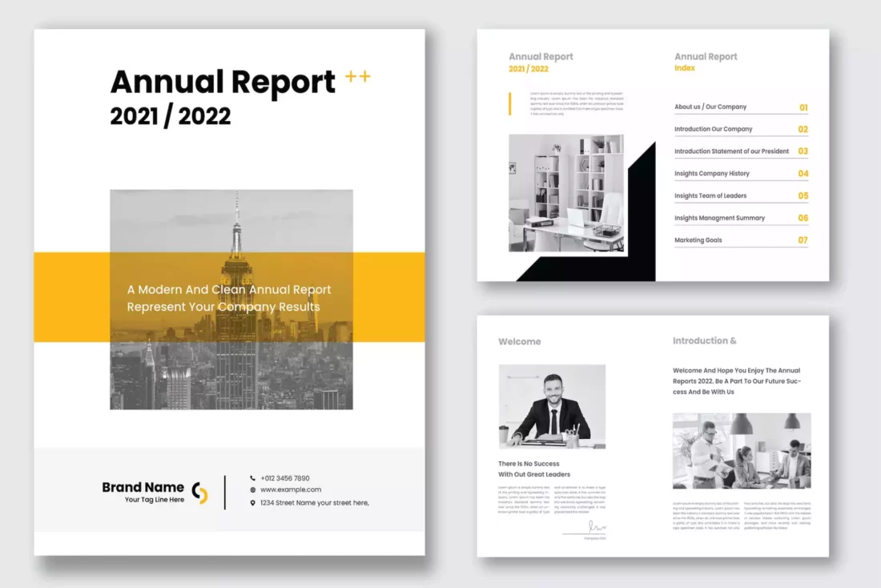
Task: Select the Introduction & section heading
Action: pos(705,340)
